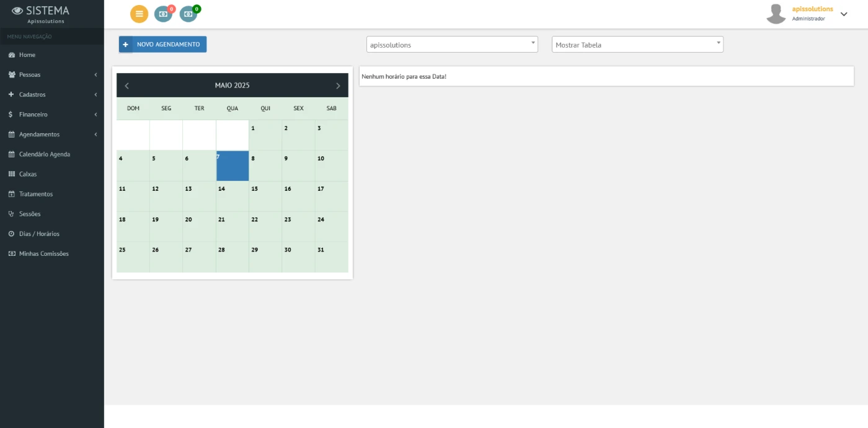Click the orange hamburger menu toggle
This screenshot has height=428, width=868.
point(139,14)
